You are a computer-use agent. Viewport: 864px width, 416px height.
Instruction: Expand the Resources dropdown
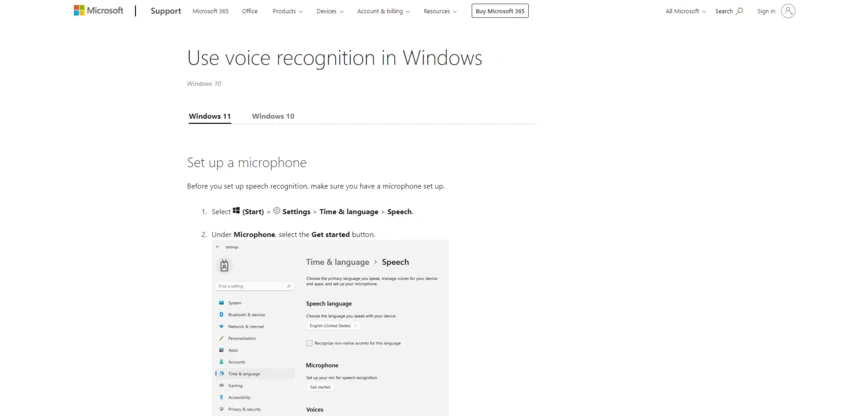tap(440, 11)
